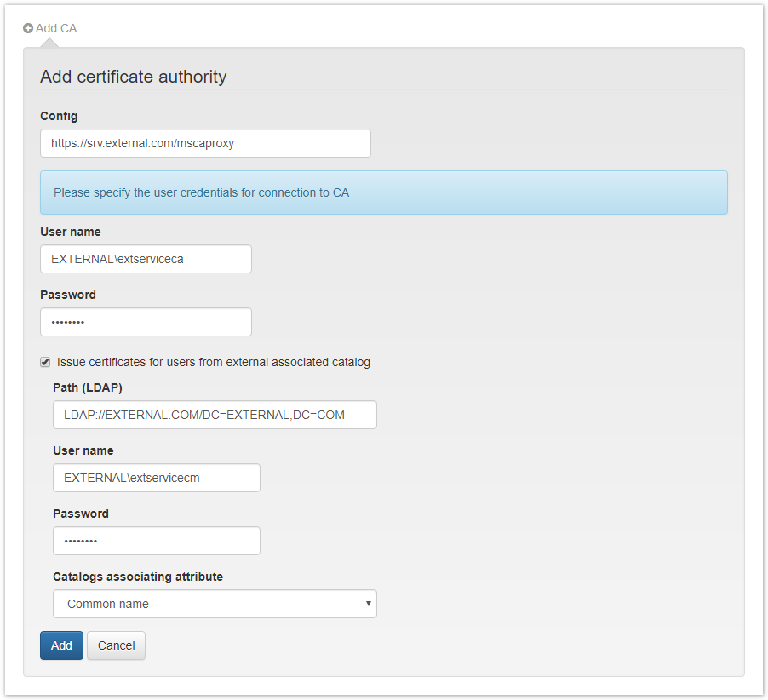Click the arrow on the Common name combo box

click(x=368, y=604)
